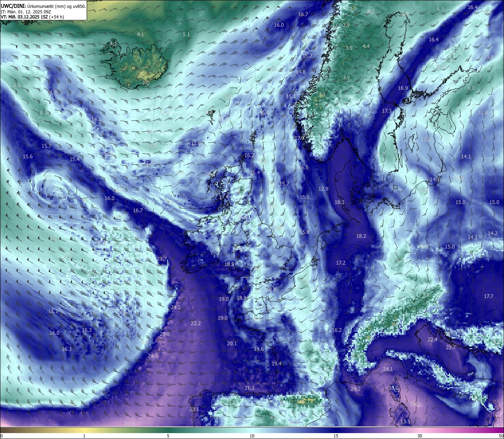The image size is (504, 439).
Task: Click the 12.6 value label
Action: tap(483, 113)
